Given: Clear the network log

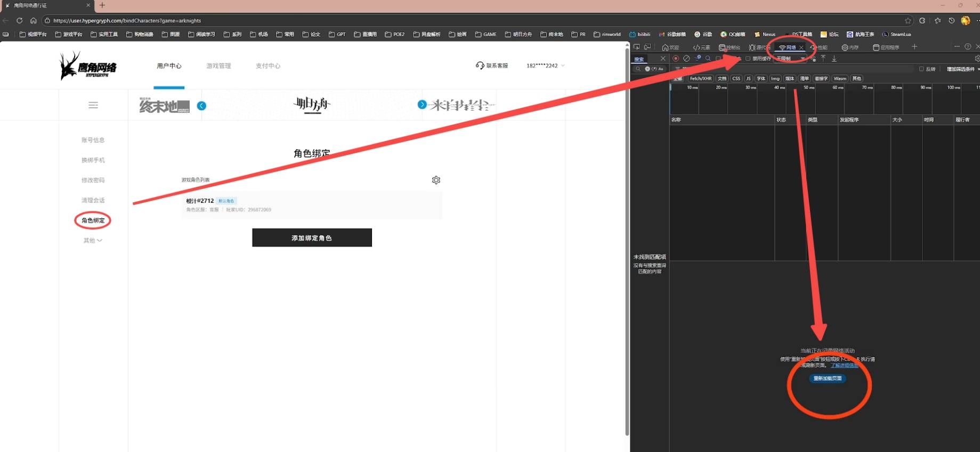Looking at the screenshot, I should [686, 59].
